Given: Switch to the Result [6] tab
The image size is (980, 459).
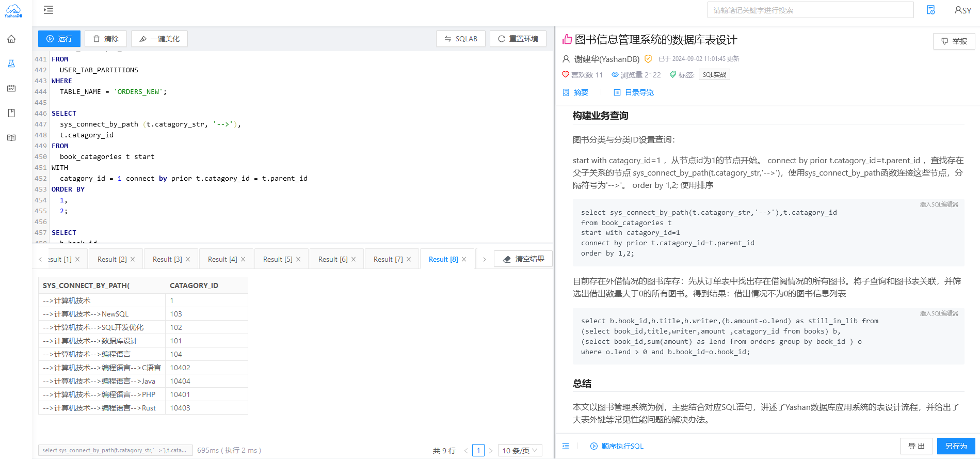Looking at the screenshot, I should 333,259.
